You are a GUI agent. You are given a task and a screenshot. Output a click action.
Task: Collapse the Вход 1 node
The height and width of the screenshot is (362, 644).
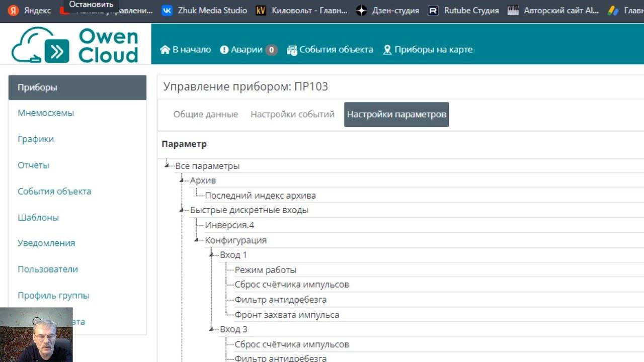pyautogui.click(x=212, y=254)
